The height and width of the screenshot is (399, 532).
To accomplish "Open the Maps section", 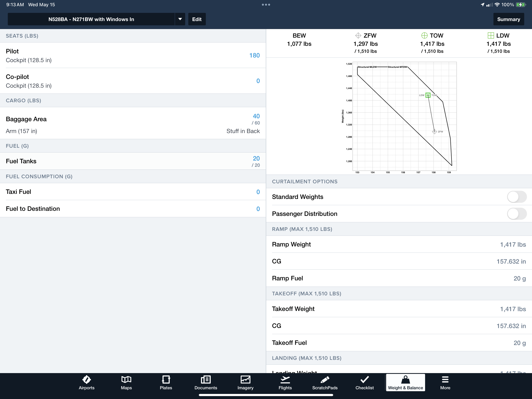I will tap(126, 383).
